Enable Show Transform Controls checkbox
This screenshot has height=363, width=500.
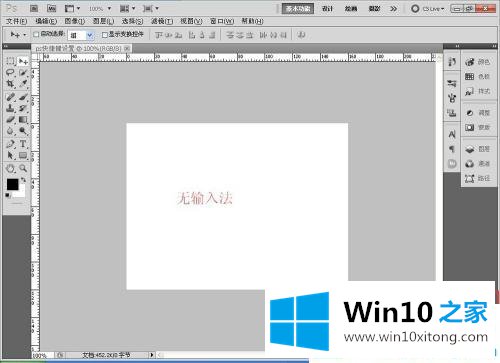pos(105,34)
